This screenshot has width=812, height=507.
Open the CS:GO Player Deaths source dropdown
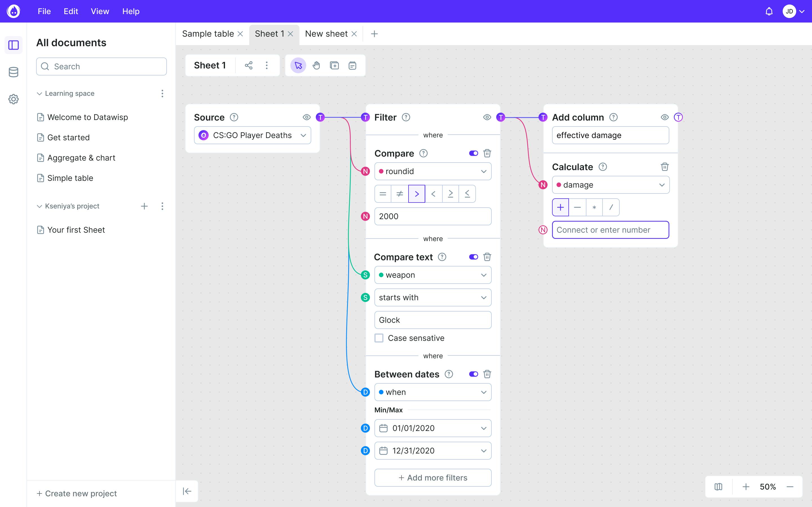[x=252, y=135]
